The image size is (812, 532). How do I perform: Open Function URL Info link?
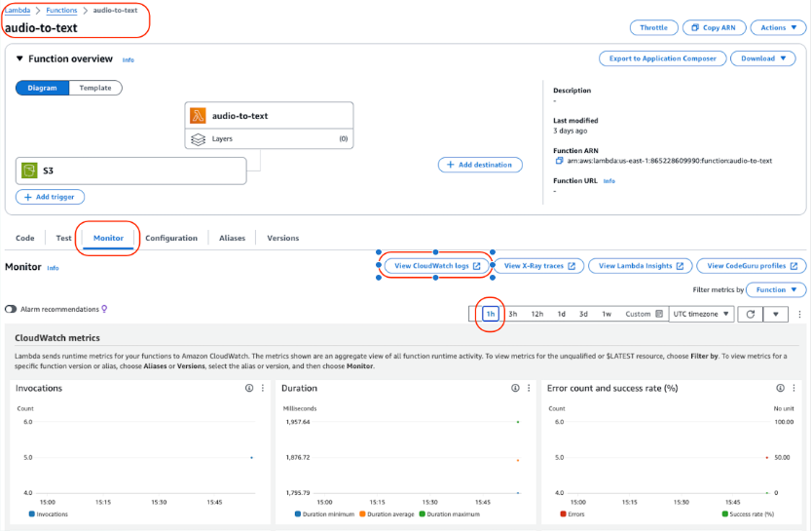pos(609,181)
